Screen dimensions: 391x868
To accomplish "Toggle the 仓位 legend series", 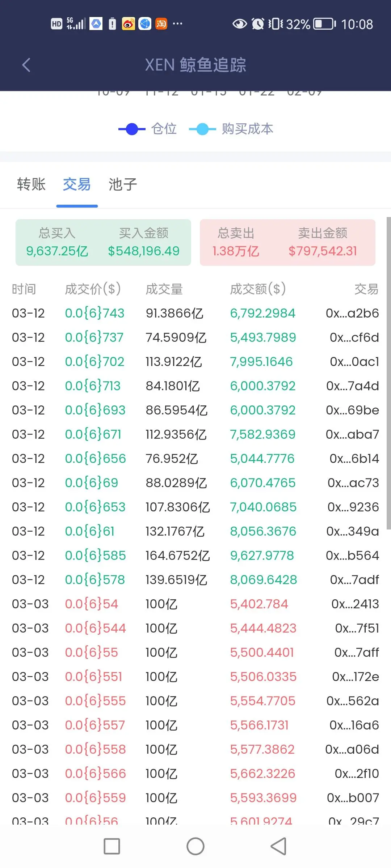I will [148, 129].
